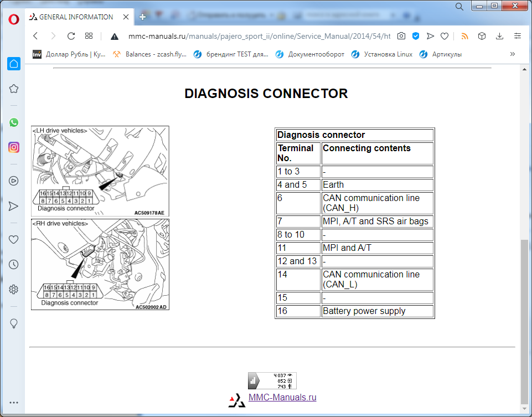Open a new tab with plus button
The image size is (532, 417).
pyautogui.click(x=142, y=17)
